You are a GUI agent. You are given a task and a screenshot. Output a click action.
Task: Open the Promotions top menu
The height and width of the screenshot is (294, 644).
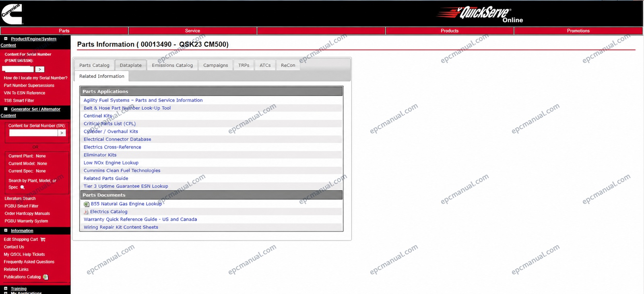578,31
